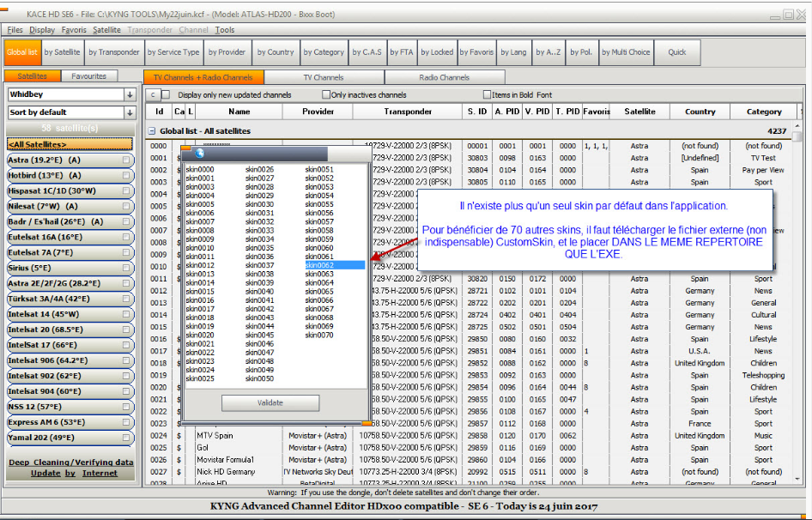Open the Favoris menu
Viewport: 812px width, 520px height.
[74, 30]
